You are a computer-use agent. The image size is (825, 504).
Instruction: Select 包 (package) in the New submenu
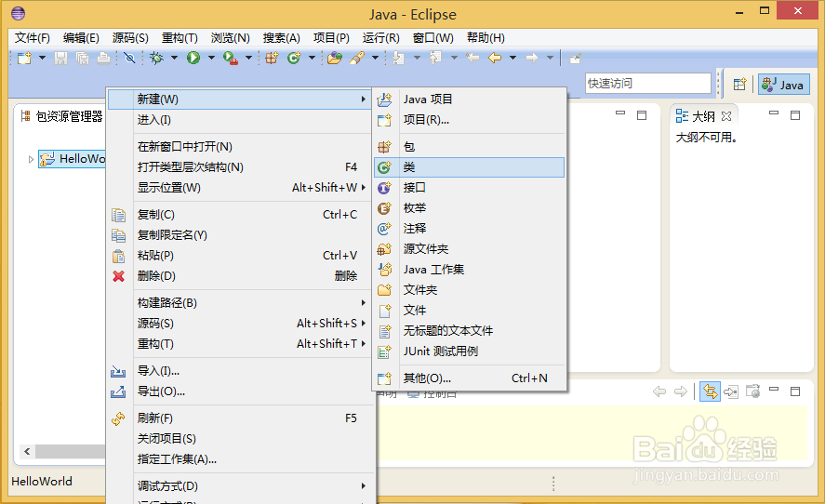470,146
